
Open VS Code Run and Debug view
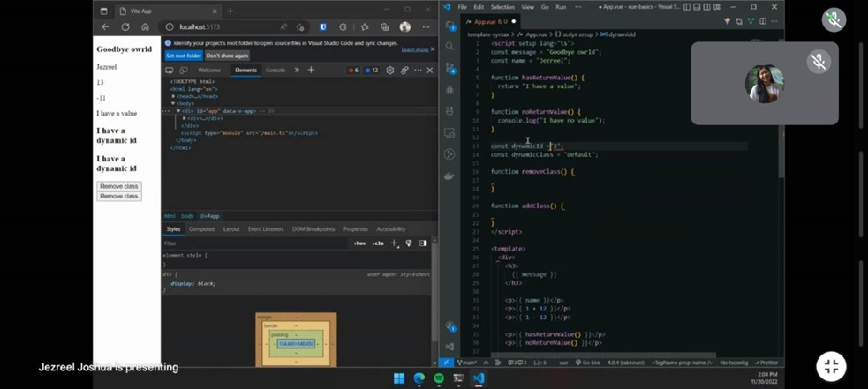click(x=450, y=89)
